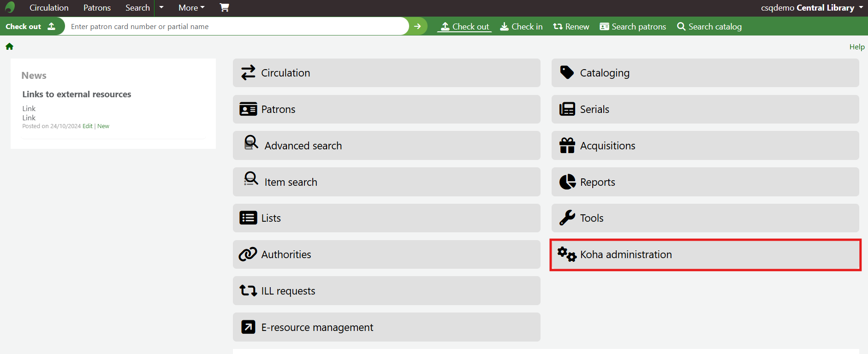
Task: Switch to the Search patrons tab
Action: [633, 27]
